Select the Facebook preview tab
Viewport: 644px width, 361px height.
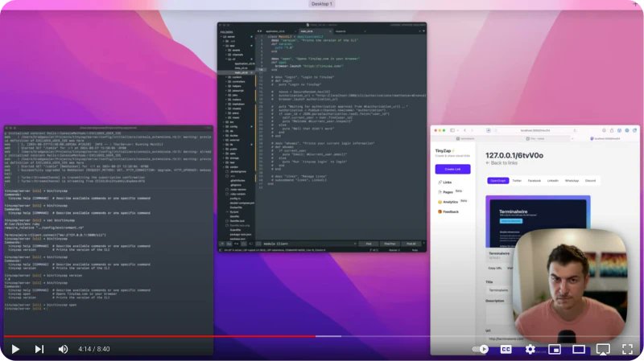click(x=535, y=180)
